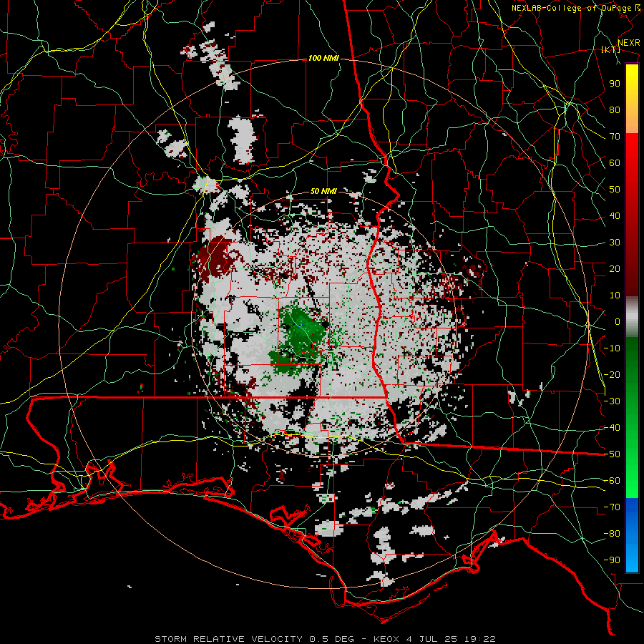Click the -10 value on velocity scale
Viewport: 644px width, 644px height.
(x=612, y=348)
